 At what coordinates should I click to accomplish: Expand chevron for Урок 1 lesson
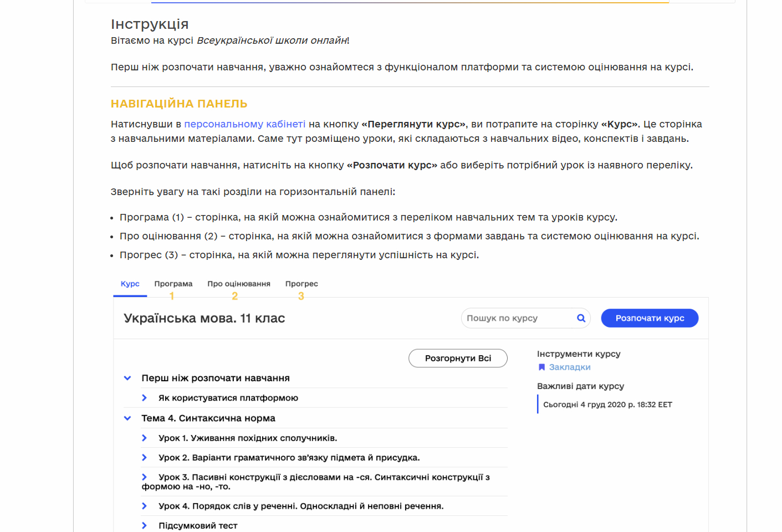pos(144,438)
